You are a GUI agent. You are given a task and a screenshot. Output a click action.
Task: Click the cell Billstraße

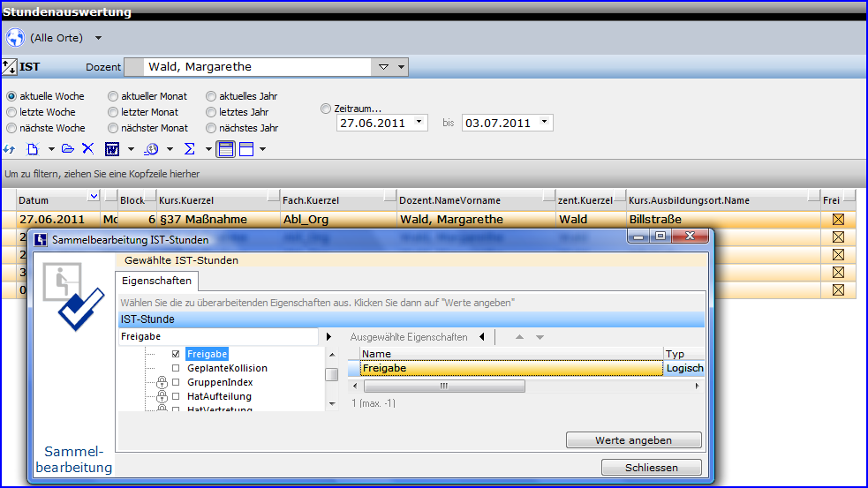coord(723,220)
